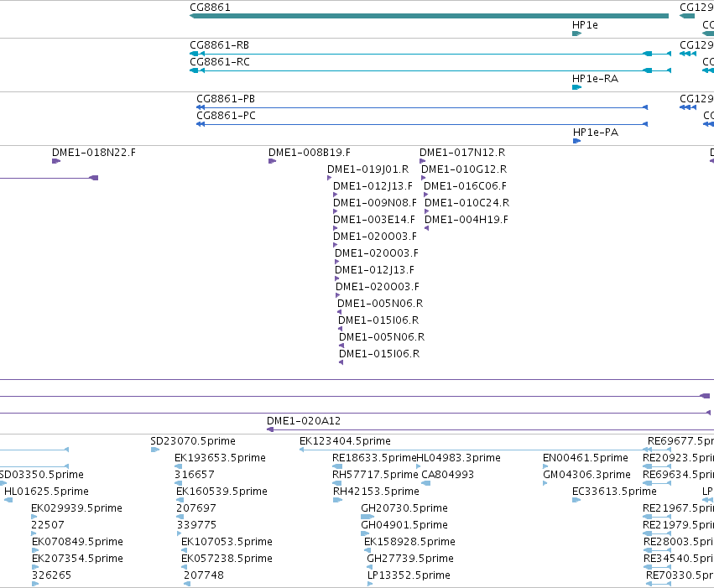Image resolution: width=714 pixels, height=588 pixels.
Task: Select EST EK057238.5prime
Action: [x=227, y=559]
